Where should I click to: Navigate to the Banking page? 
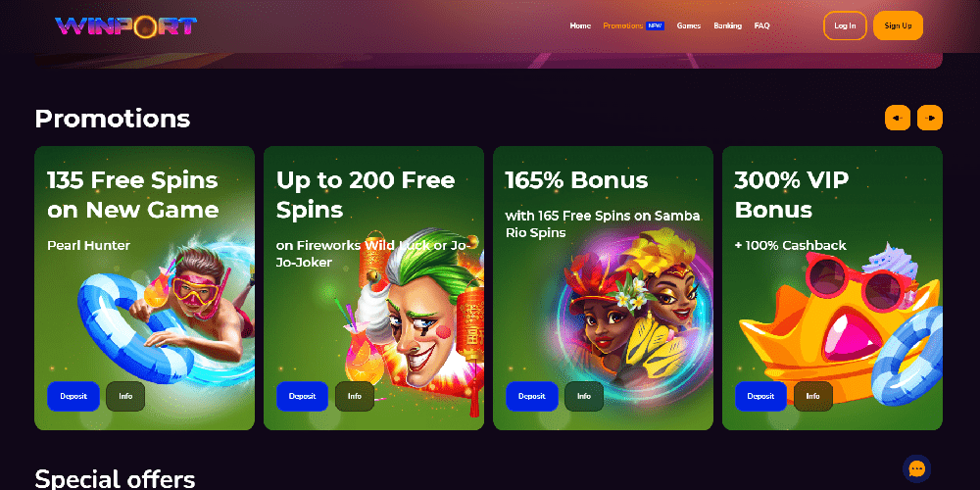click(x=727, y=25)
